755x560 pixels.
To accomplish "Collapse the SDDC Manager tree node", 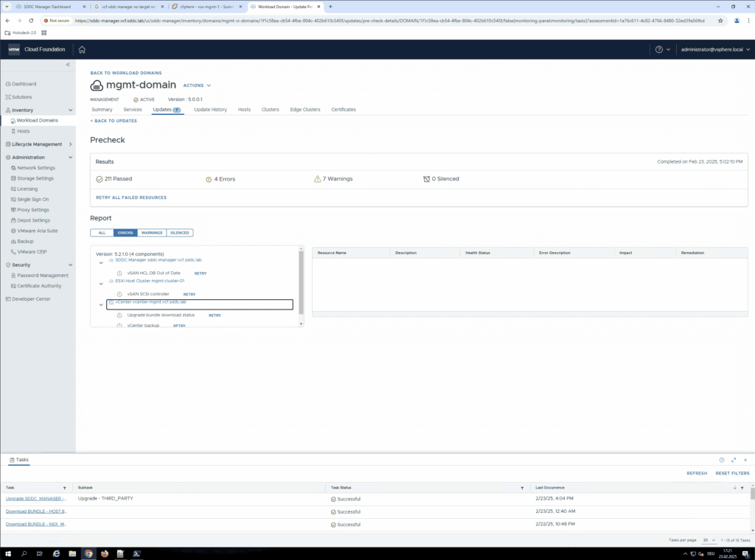I will click(x=101, y=263).
